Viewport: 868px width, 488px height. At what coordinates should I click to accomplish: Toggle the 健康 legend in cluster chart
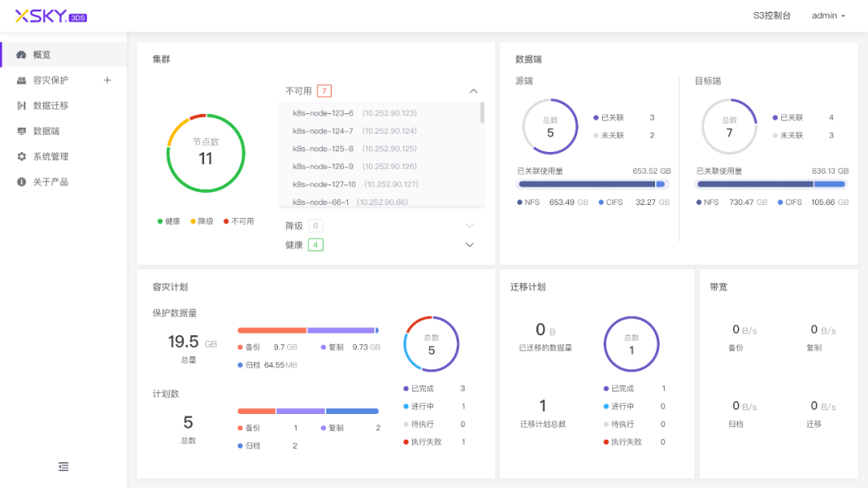pos(169,221)
